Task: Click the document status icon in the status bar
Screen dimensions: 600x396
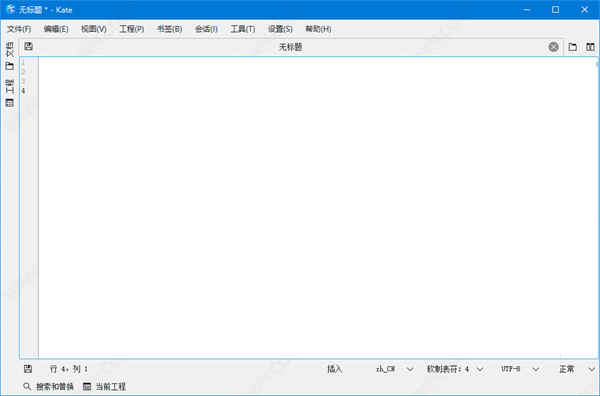Action: click(28, 369)
